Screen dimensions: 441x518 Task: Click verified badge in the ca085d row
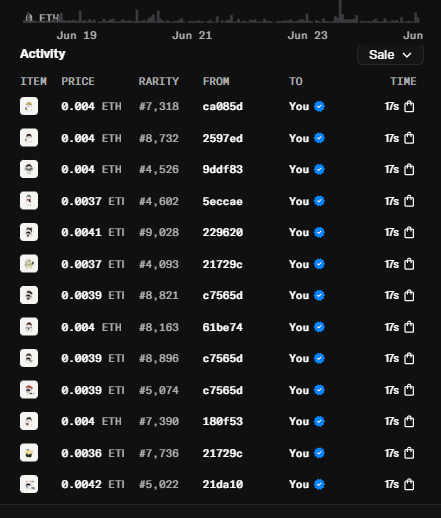click(x=319, y=106)
